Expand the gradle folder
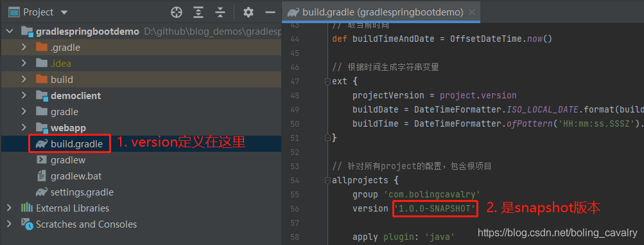644x245 pixels. 24,111
